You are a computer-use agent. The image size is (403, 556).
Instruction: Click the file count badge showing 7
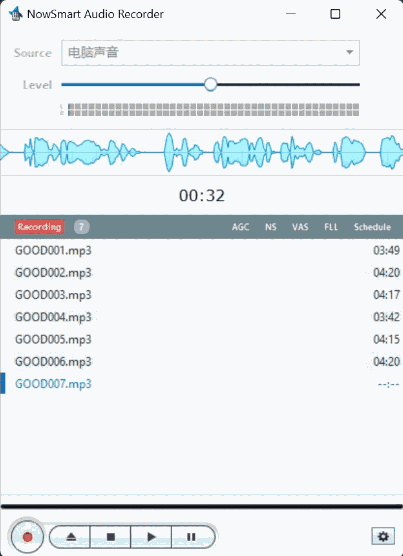pyautogui.click(x=82, y=227)
